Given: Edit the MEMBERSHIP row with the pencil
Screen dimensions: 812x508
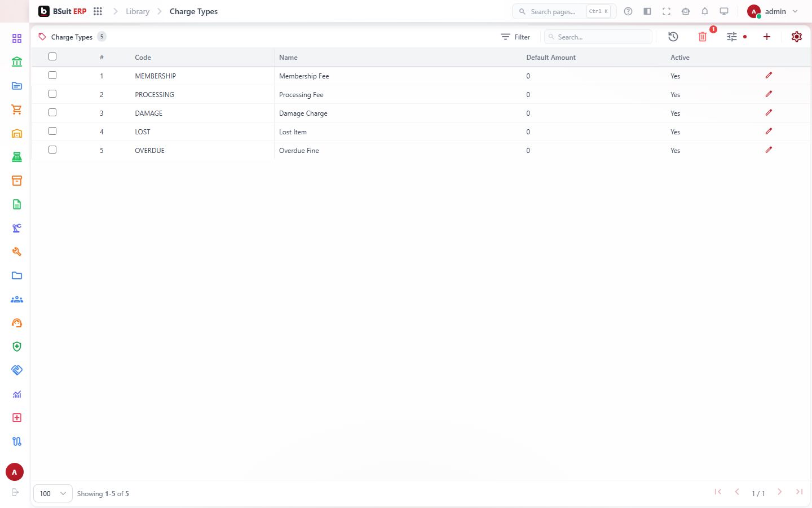Looking at the screenshot, I should [769, 75].
